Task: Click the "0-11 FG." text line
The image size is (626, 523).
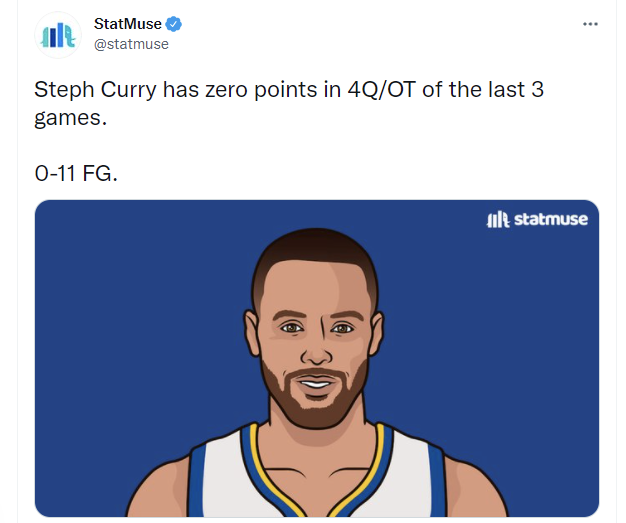Action: 76,175
